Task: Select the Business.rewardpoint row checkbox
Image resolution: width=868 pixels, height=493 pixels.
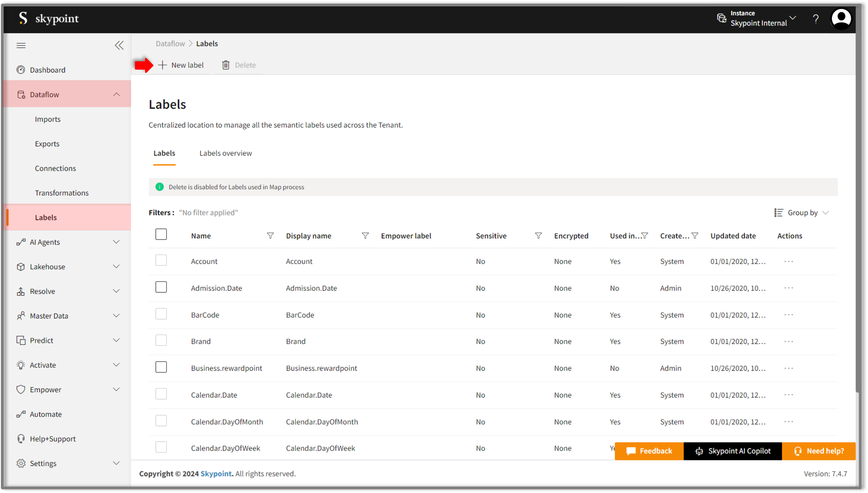Action: pos(161,367)
